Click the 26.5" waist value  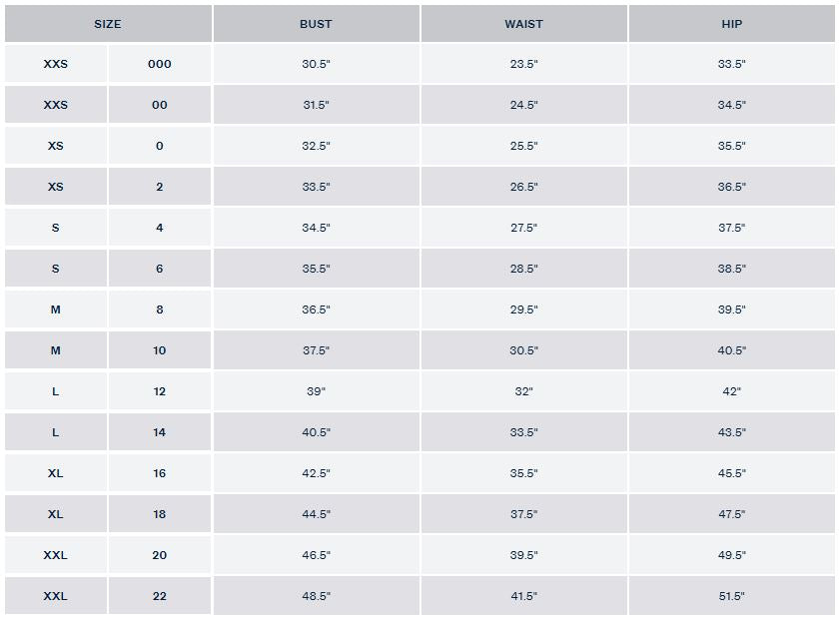524,187
